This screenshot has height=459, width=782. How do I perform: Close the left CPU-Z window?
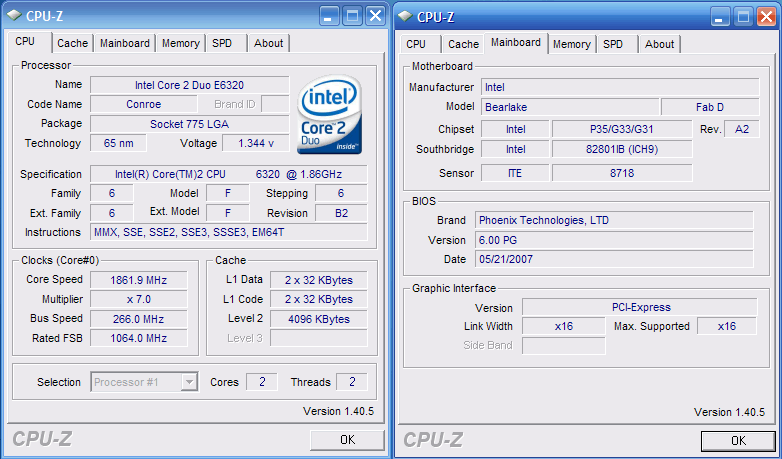[x=375, y=16]
